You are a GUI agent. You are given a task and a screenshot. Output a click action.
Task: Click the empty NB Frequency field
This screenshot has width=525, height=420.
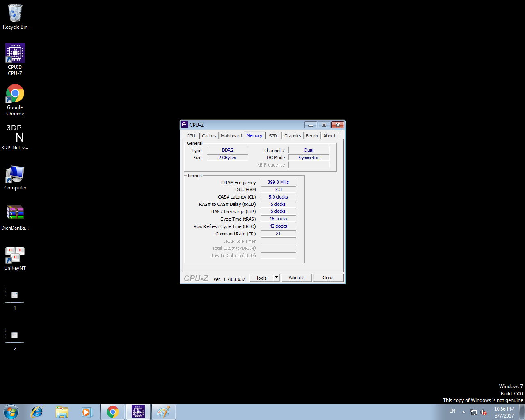pos(309,165)
